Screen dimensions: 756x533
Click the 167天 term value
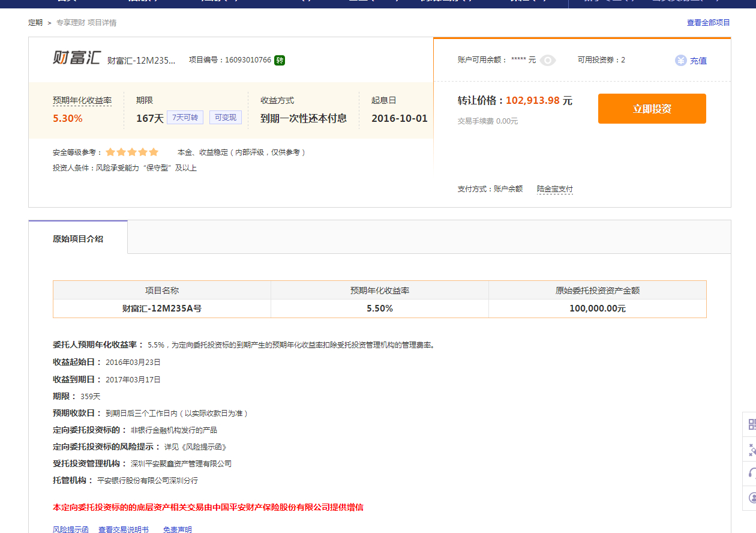(x=150, y=118)
